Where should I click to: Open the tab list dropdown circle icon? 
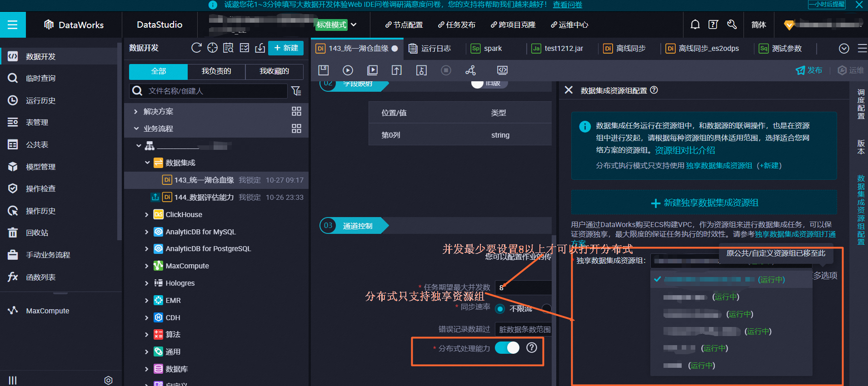[844, 48]
